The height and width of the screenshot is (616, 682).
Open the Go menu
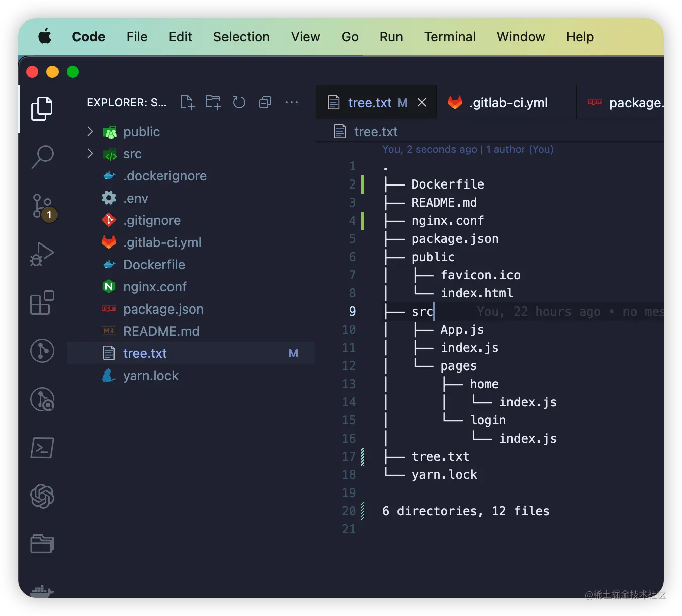[x=350, y=37]
